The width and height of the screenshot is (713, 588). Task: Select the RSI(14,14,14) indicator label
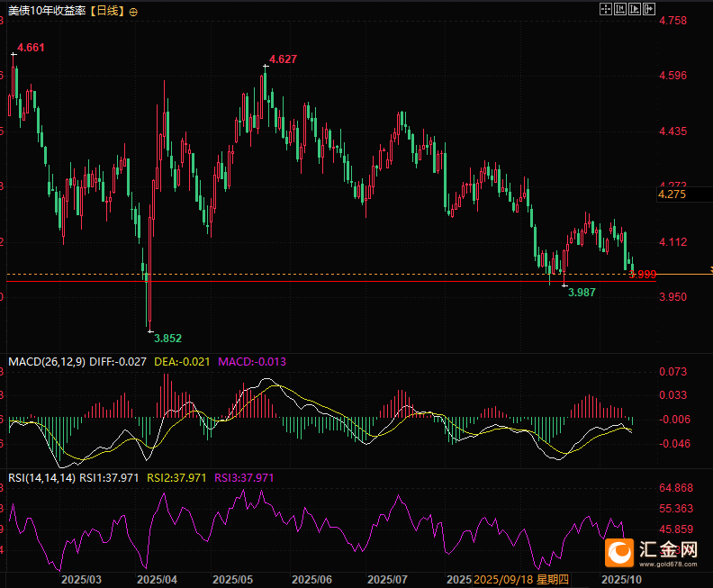(41, 478)
